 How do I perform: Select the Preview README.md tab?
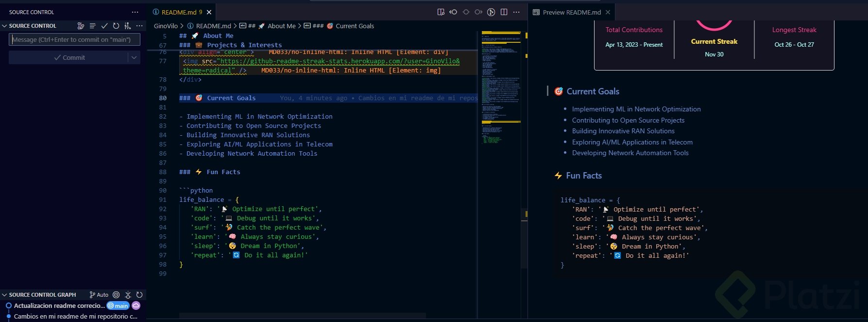coord(571,12)
